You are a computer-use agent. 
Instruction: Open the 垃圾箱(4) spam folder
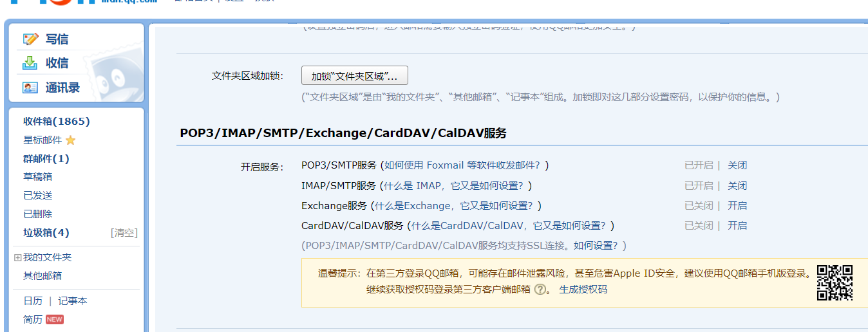pos(46,233)
